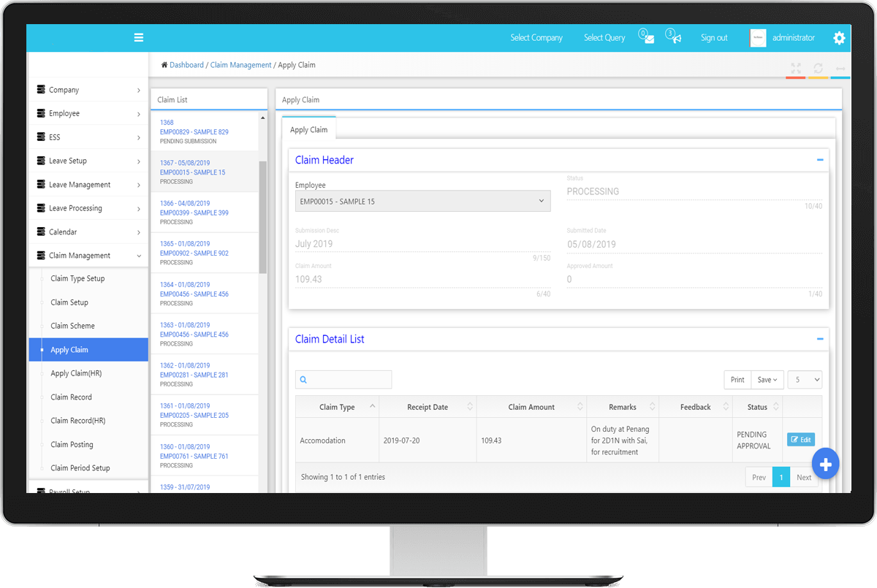This screenshot has width=877, height=588.
Task: Click the fullscreen expand icon
Action: (x=796, y=68)
